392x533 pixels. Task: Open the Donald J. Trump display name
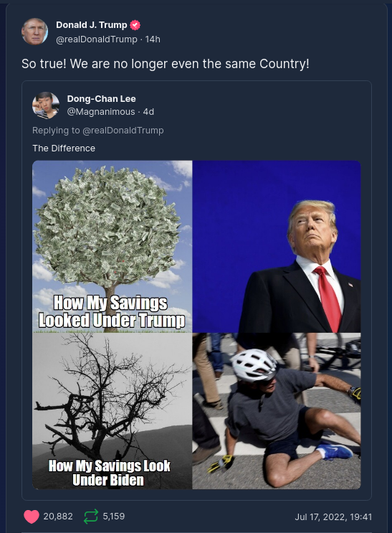(92, 25)
